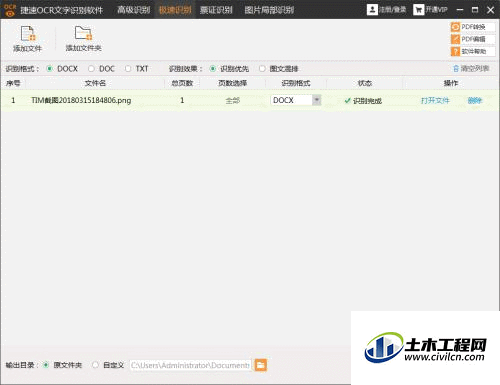The height and width of the screenshot is (385, 500).
Task: Click the orange browse folder icon
Action: 261,365
